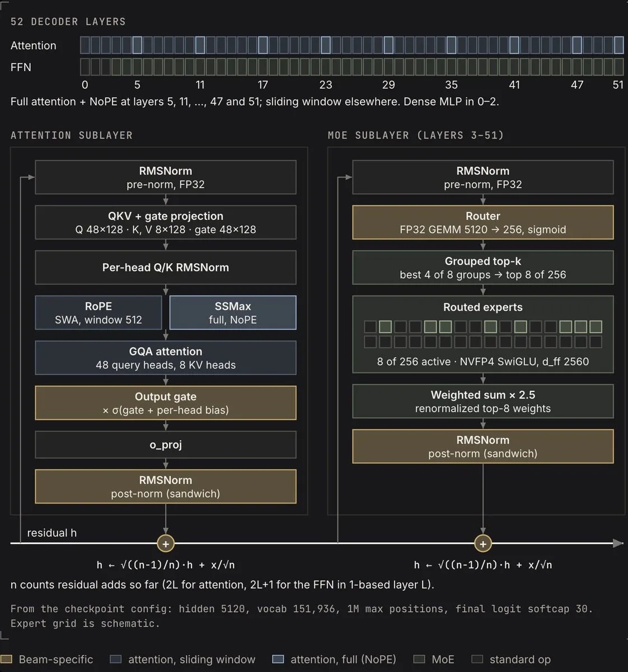Click the Grouped top-k block
The image size is (628, 672).
[483, 267]
